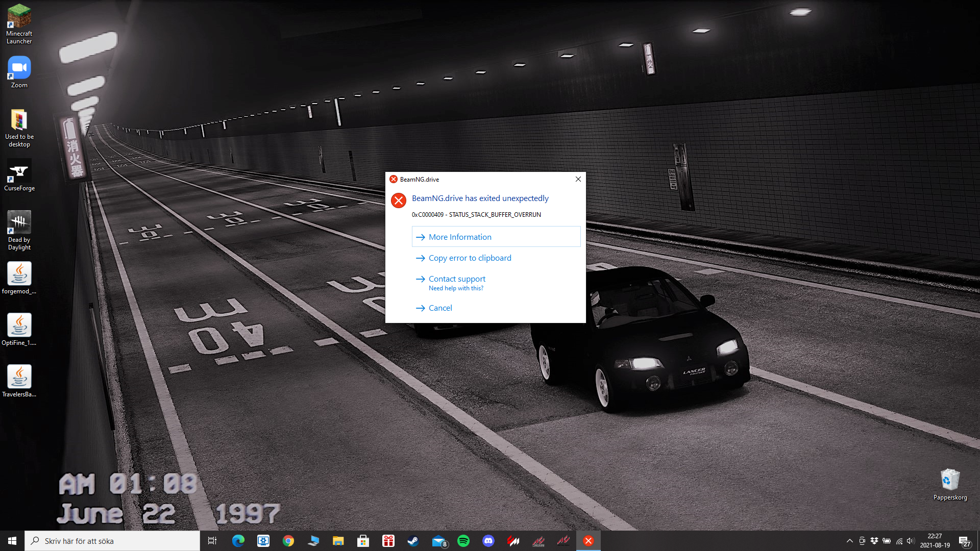Select the Dead by Daylight shortcut

19,230
